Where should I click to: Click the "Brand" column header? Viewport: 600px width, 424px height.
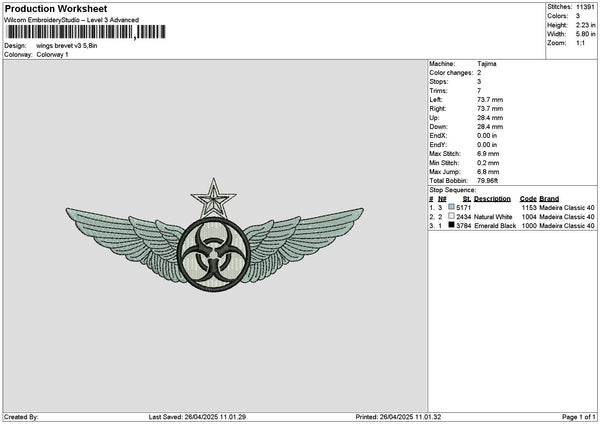(549, 199)
